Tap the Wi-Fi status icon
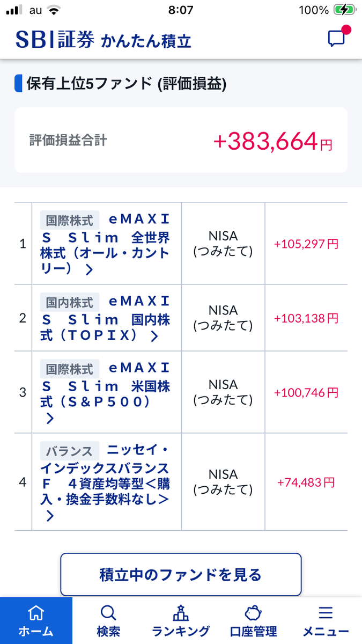Viewport: 362px width, 644px height. (54, 10)
